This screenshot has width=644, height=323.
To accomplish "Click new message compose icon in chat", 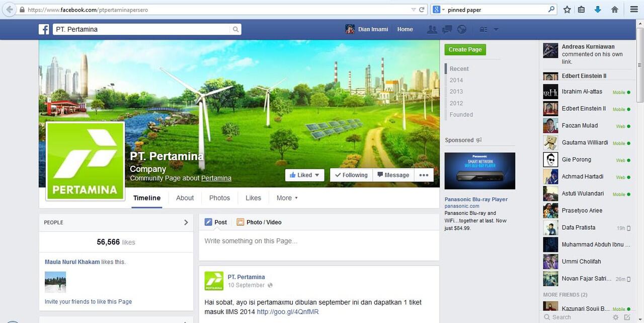I will click(627, 317).
